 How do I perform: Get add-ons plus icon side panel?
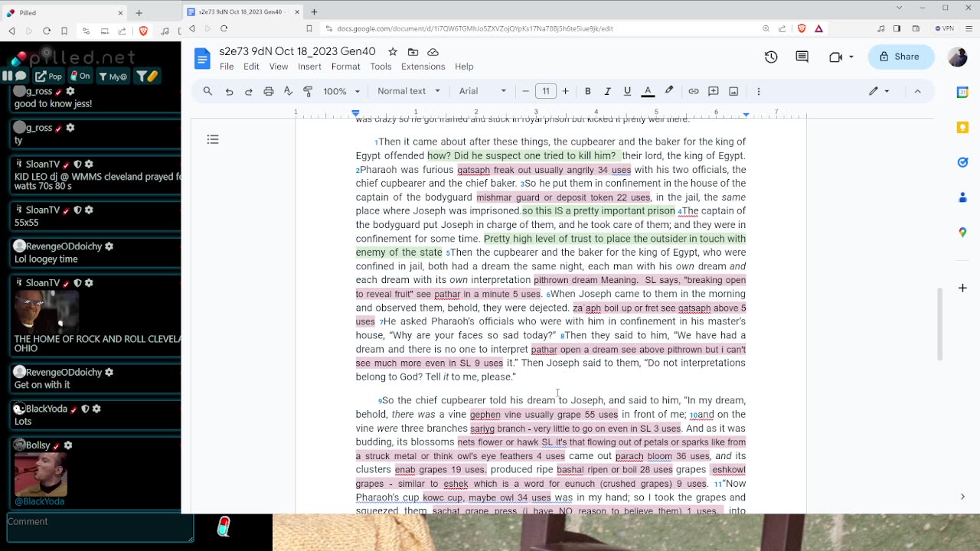click(x=962, y=288)
